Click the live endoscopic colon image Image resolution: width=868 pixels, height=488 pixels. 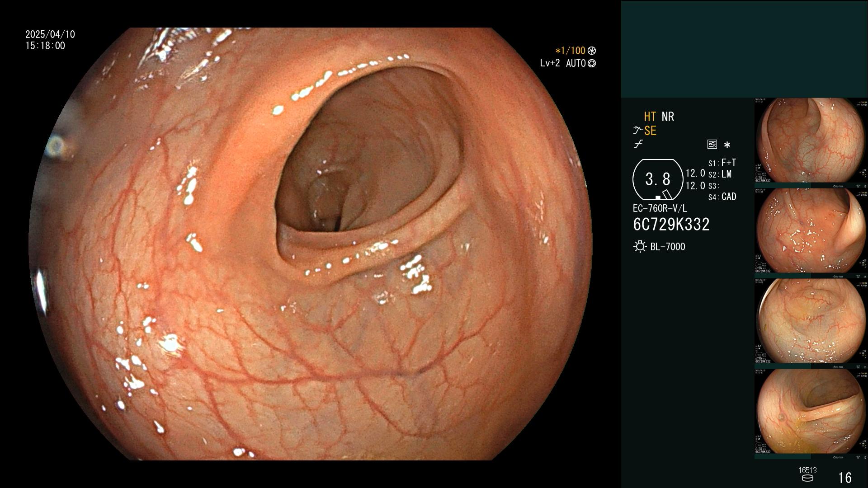(311, 244)
